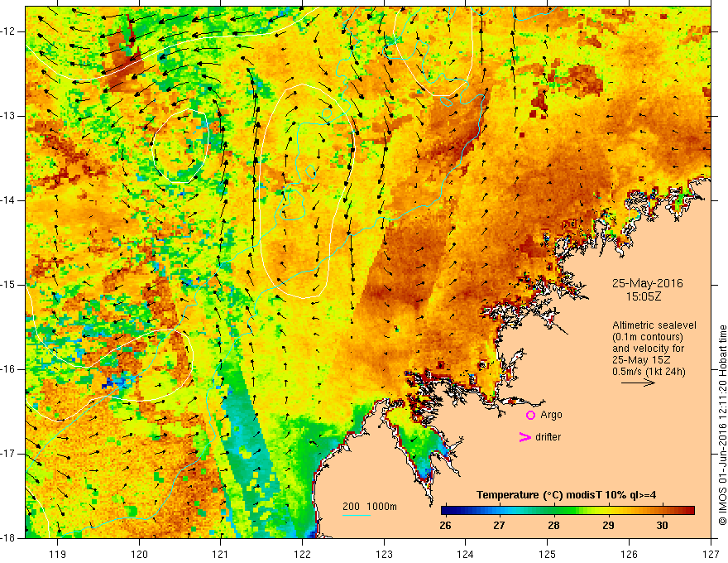Screen dimensions: 728x563
Task: Click the 26 value on temperature scale
Action: coord(445,526)
